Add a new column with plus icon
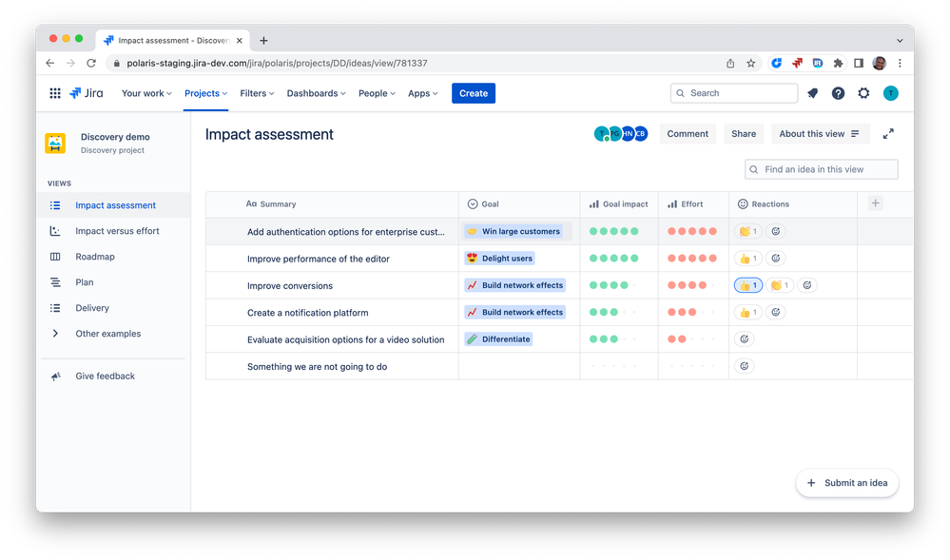This screenshot has width=950, height=560. click(x=875, y=203)
